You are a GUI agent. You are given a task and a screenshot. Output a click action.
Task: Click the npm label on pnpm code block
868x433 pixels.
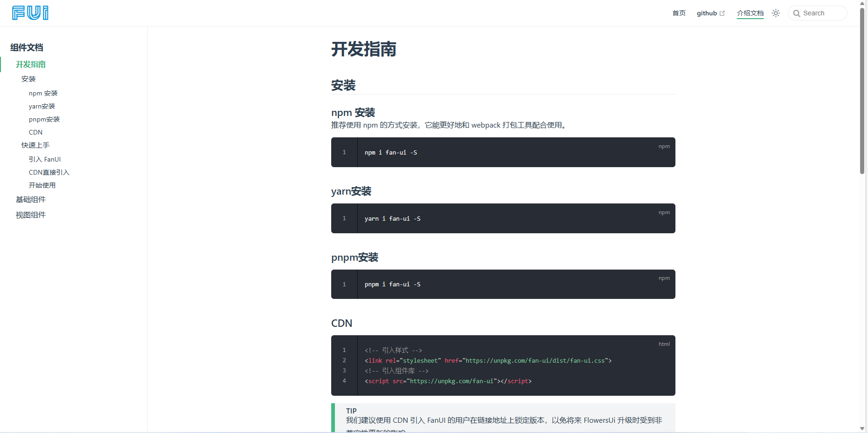[x=664, y=278]
